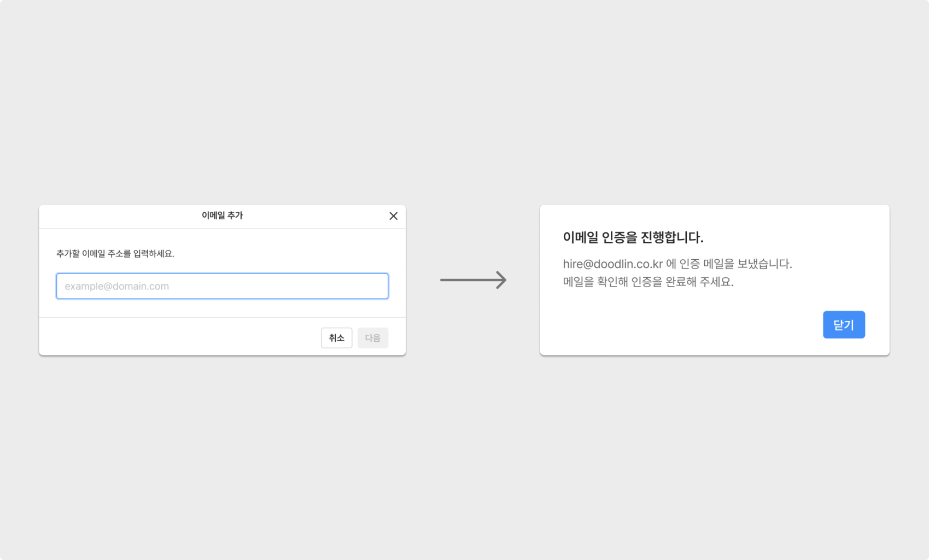This screenshot has height=560, width=929.
Task: Click the 다음 button
Action: pos(372,338)
